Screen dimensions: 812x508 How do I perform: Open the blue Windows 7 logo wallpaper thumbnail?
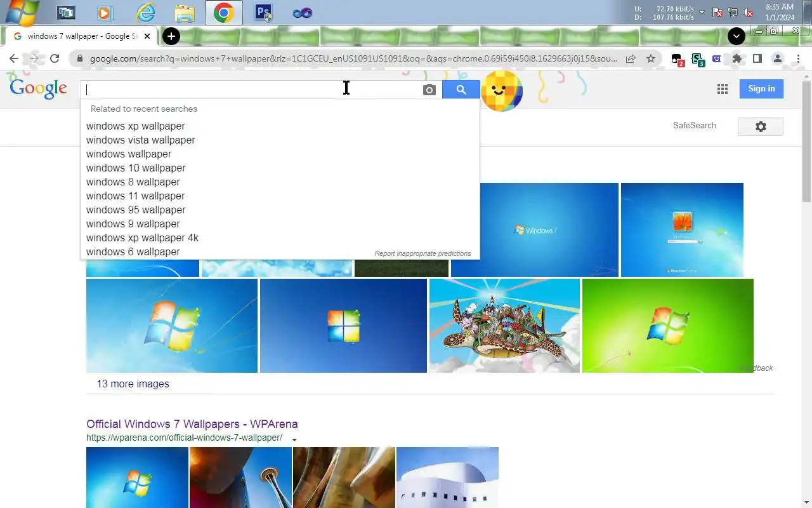[x=549, y=230]
